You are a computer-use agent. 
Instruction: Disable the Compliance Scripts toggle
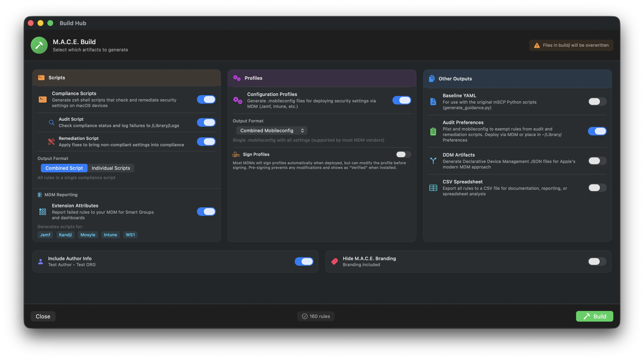click(x=206, y=99)
